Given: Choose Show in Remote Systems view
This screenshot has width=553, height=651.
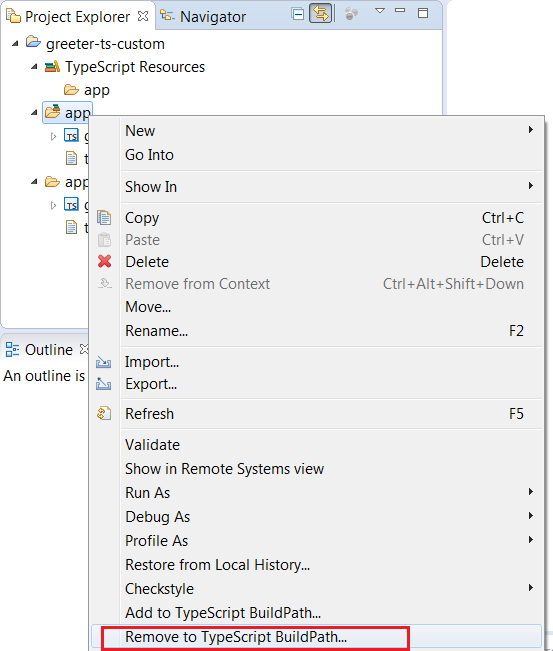Looking at the screenshot, I should pyautogui.click(x=316, y=469).
